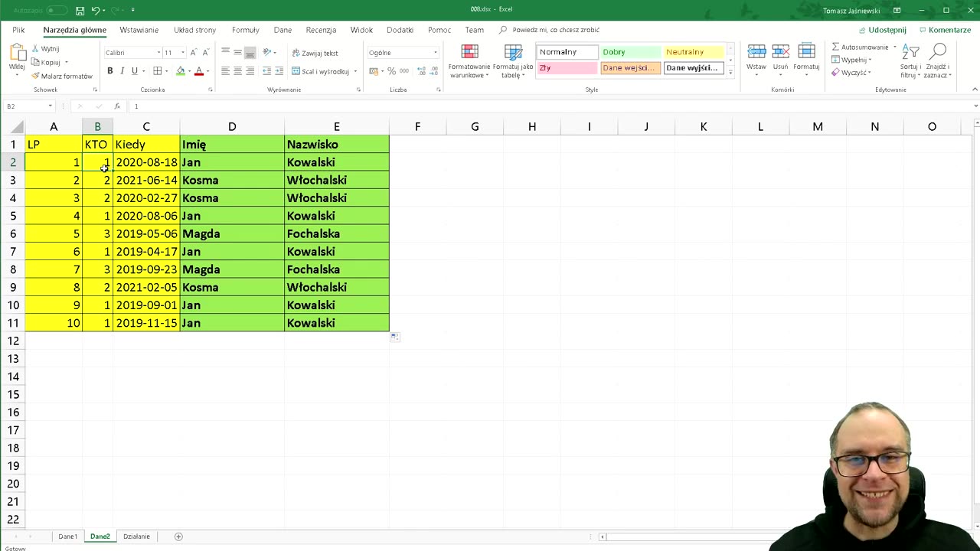The image size is (980, 551).
Task: Open Formatuj jako tabelę gallery
Action: point(513,61)
